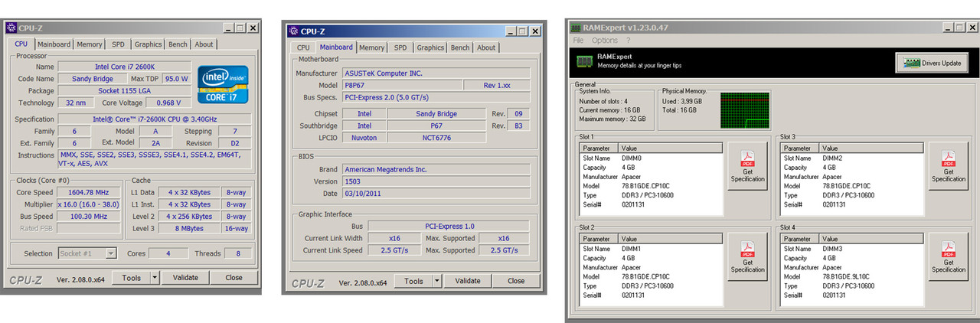
Task: Click the Level 3 cache value 8 MBytes
Action: pyautogui.click(x=189, y=228)
